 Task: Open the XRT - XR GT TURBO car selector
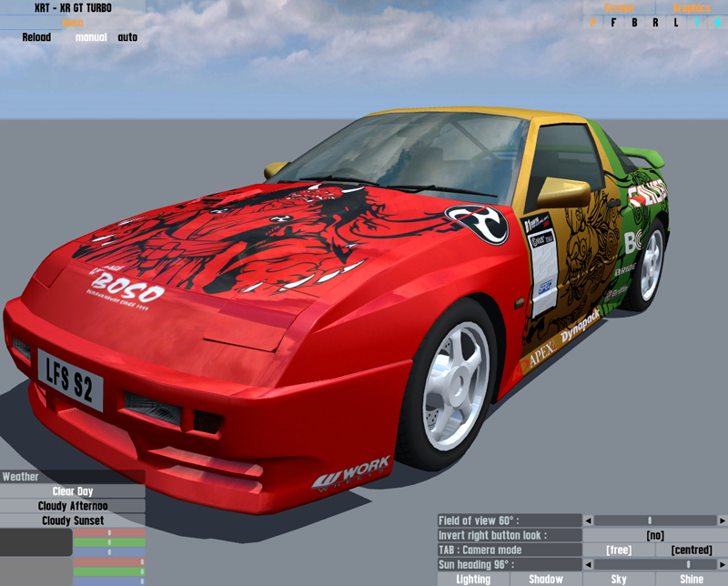(73, 8)
